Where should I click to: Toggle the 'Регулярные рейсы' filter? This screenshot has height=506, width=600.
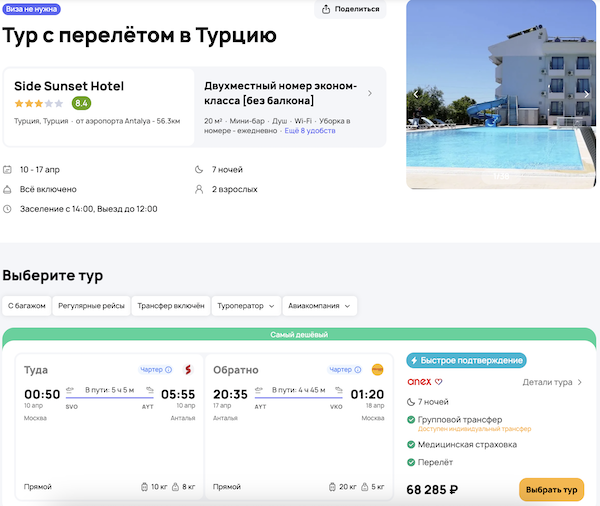click(92, 306)
